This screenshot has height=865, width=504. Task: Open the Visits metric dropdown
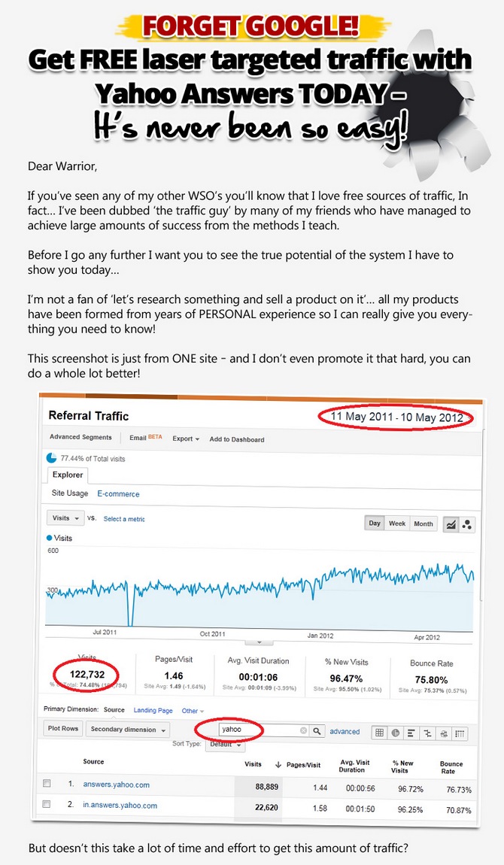[64, 518]
